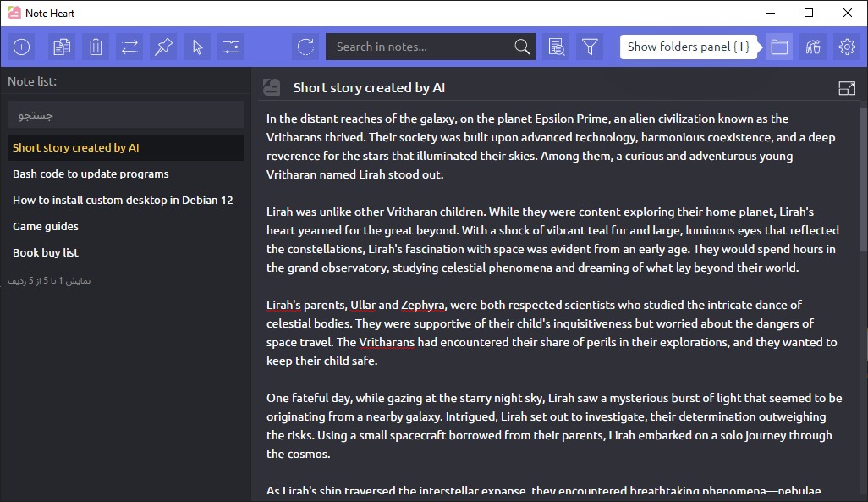Screen dimensions: 868x502
Task: Open the sliders options icon
Action: pyautogui.click(x=231, y=47)
